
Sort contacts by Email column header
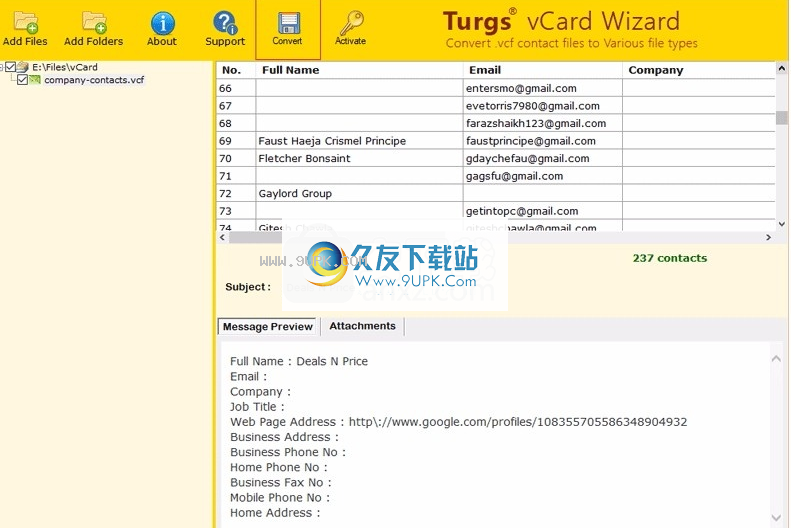[543, 70]
